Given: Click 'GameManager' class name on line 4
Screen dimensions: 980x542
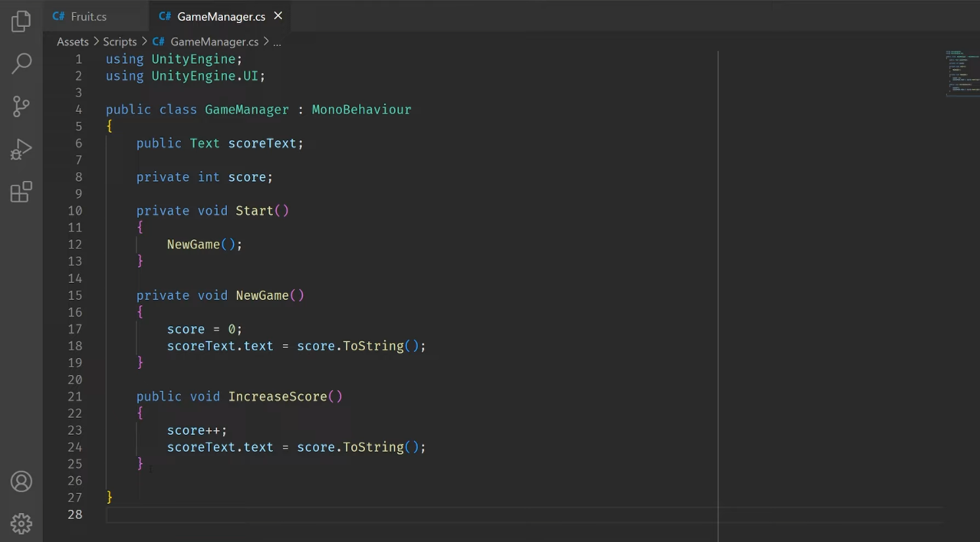Looking at the screenshot, I should tap(247, 109).
